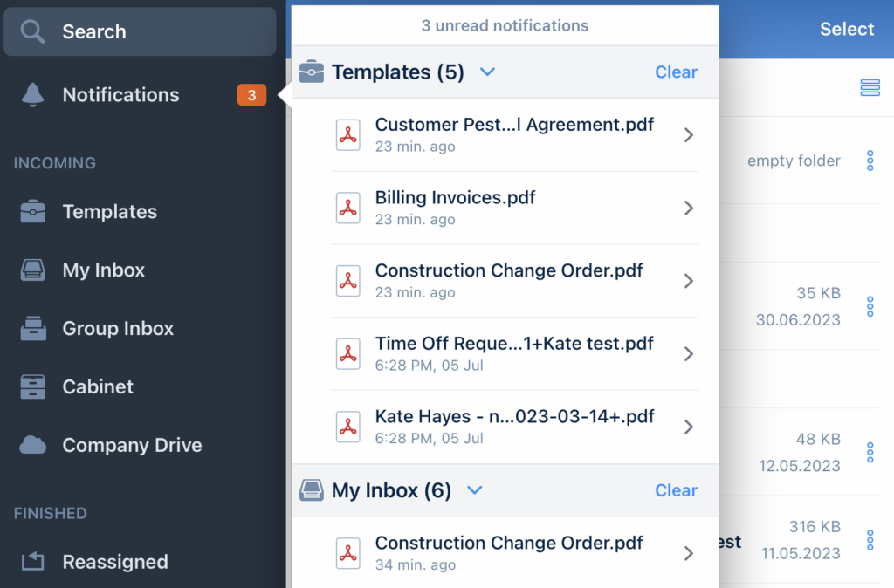Click the orange unread count badge
The width and height of the screenshot is (894, 588).
[251, 95]
